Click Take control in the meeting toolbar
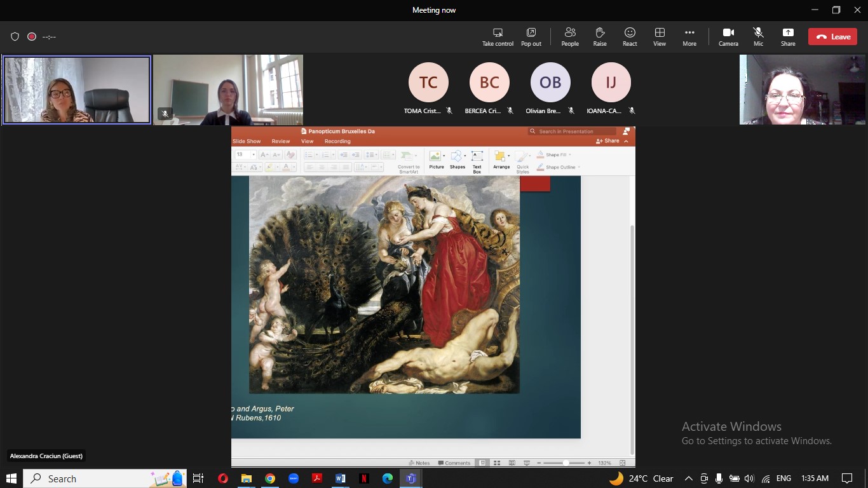The height and width of the screenshot is (488, 868). pos(498,37)
